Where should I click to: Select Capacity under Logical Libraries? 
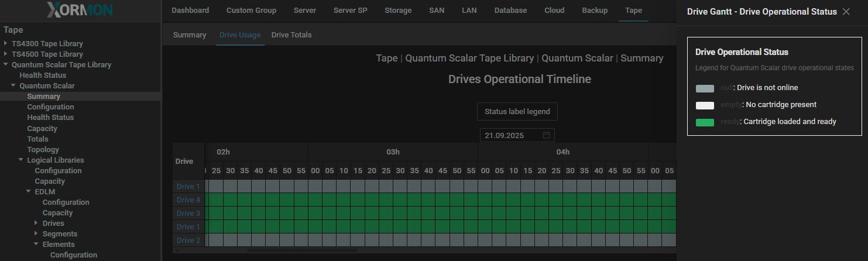[50, 181]
